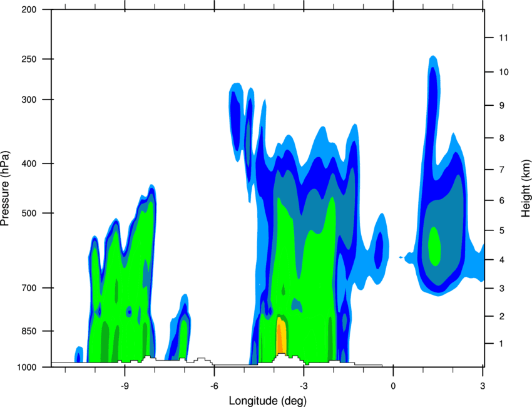The image size is (532, 407).
Task: Click the 0 longitude tick label
Action: pos(393,386)
